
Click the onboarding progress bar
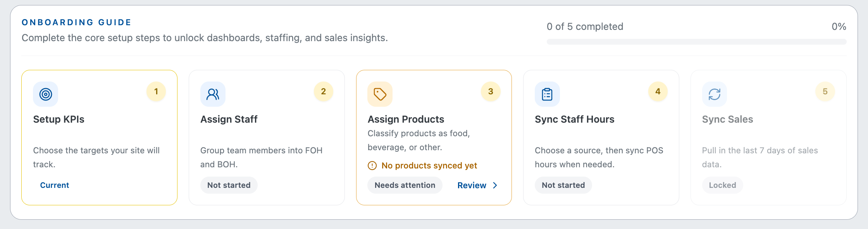pyautogui.click(x=696, y=42)
